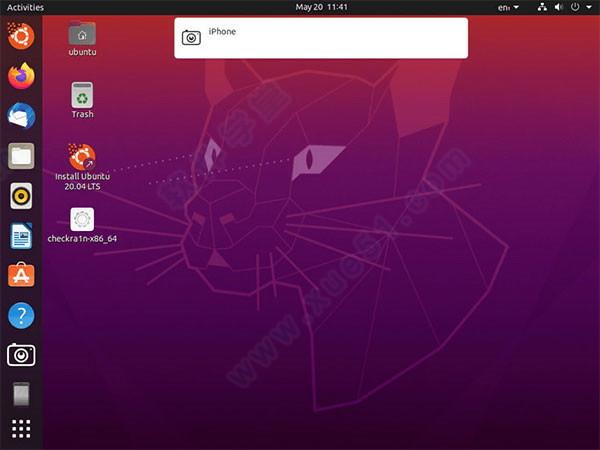This screenshot has height=450, width=600.
Task: Launch Rhythmbox music player from the dock
Action: [21, 196]
